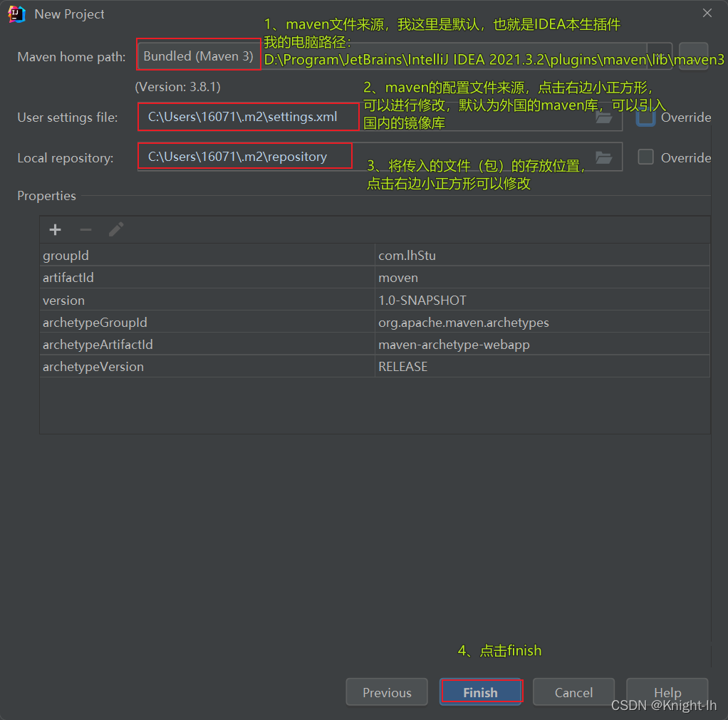Click inside the User settings file field

click(248, 117)
